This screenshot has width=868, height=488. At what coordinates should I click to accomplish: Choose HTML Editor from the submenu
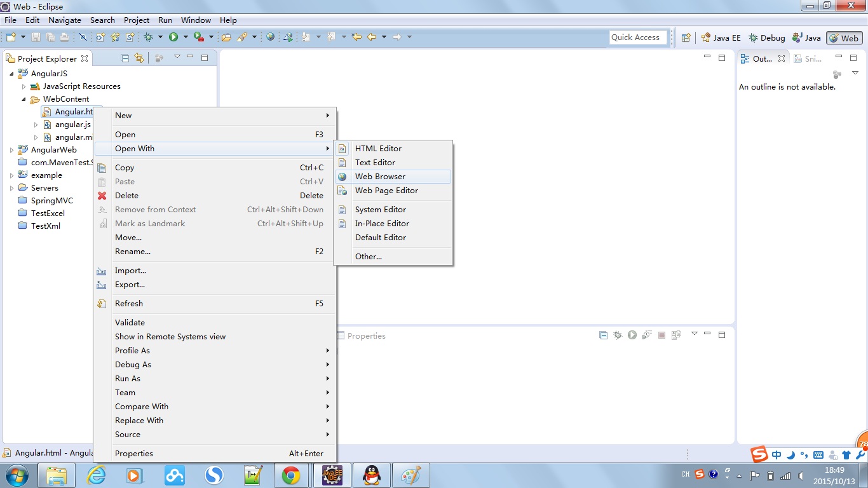393,149
